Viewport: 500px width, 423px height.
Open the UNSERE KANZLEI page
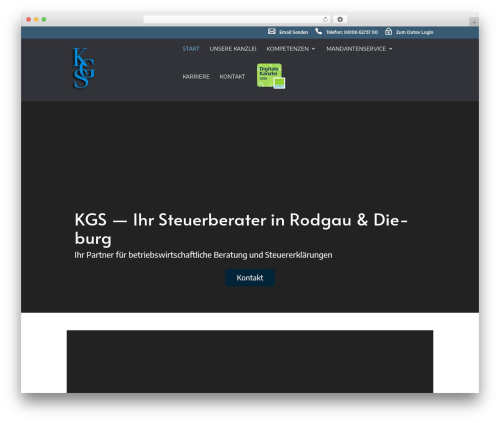[233, 49]
